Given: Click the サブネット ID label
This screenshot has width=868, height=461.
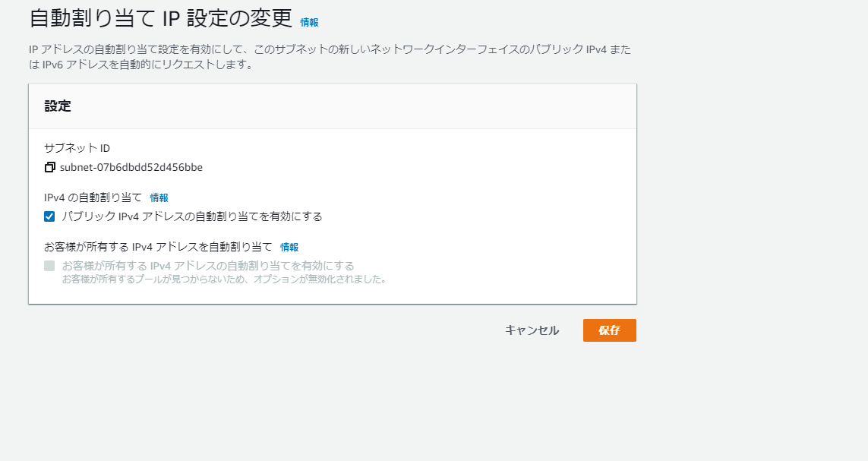Looking at the screenshot, I should (77, 148).
